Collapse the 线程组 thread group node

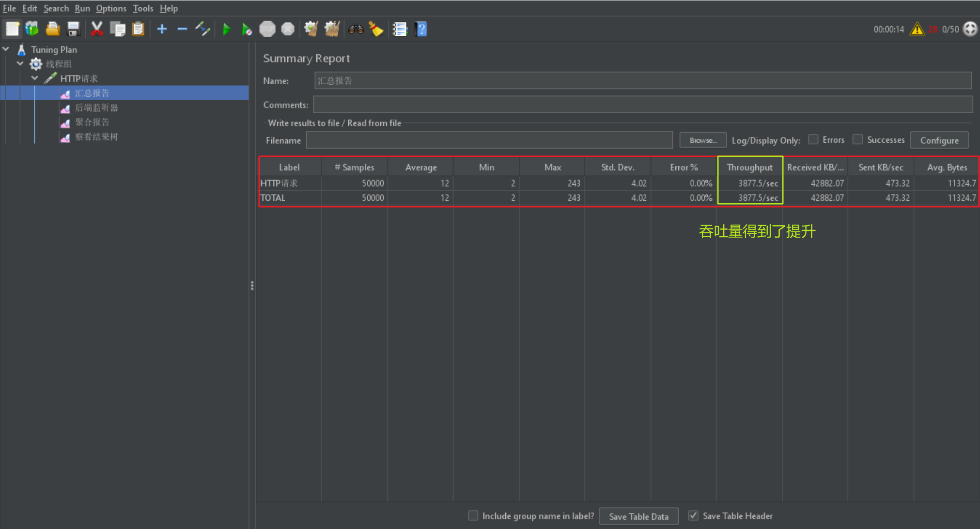(20, 63)
